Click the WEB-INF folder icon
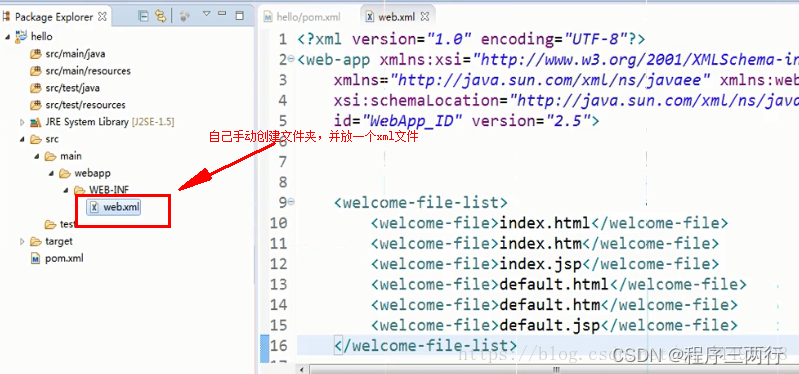The image size is (799, 374). pyautogui.click(x=79, y=190)
